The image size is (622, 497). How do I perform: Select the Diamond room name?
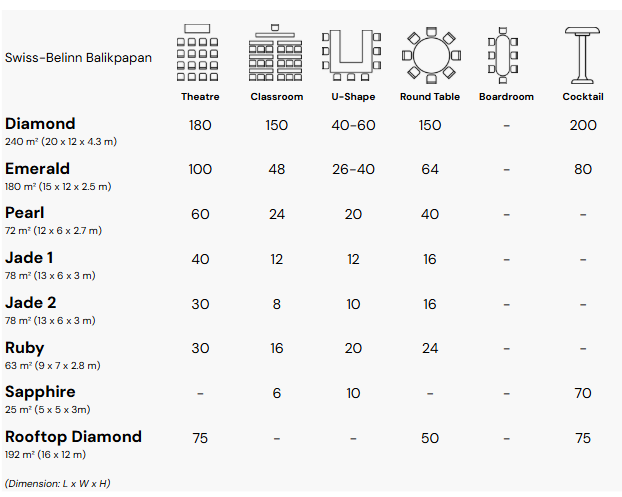[x=40, y=124]
